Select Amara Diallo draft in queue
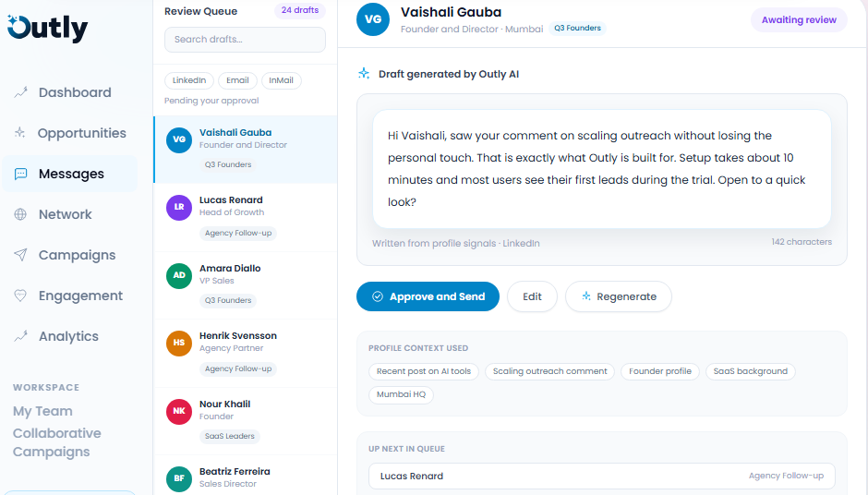This screenshot has height=495, width=868. 246,285
